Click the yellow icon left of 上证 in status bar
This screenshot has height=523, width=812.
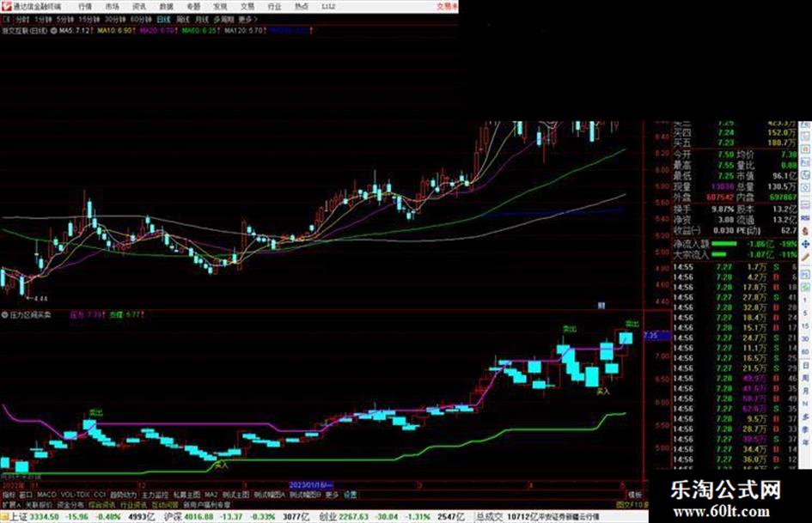4,517
